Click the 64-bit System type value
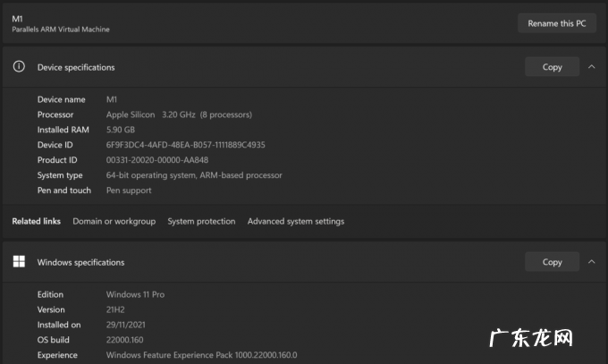This screenshot has height=364, width=608. (x=194, y=175)
